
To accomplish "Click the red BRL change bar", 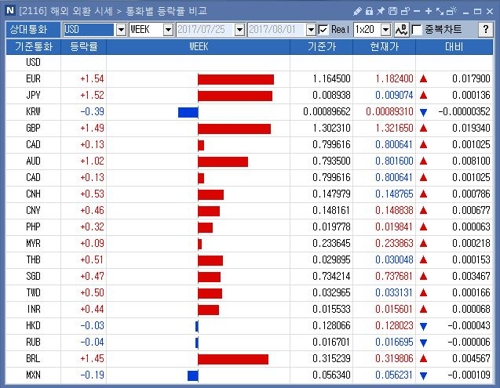I will click(x=233, y=359).
